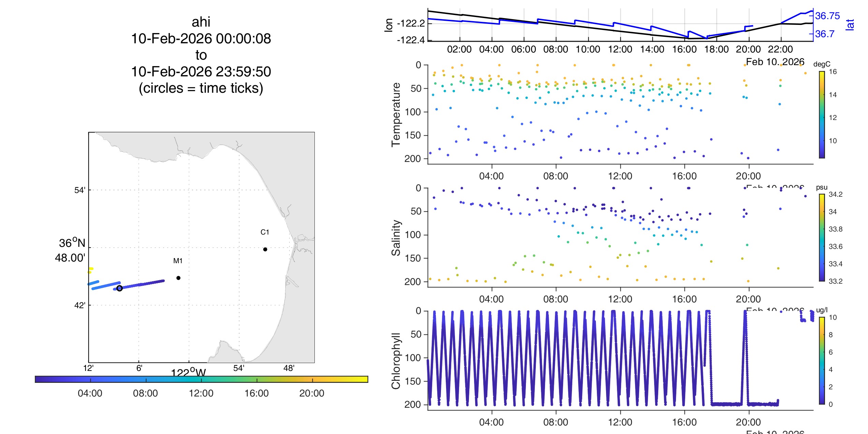Click the 'ahi' title text

coord(201,22)
